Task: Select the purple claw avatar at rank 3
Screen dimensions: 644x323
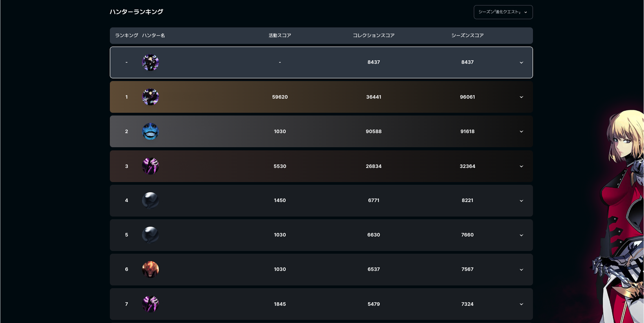Action: (x=150, y=166)
